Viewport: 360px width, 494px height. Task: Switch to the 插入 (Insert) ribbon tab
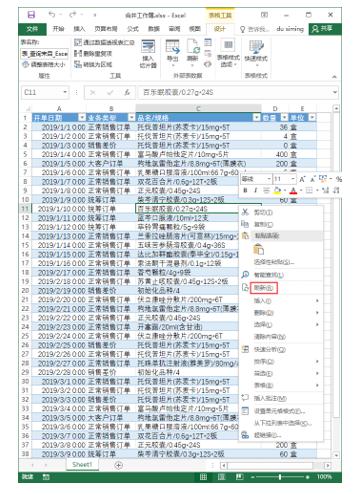click(79, 29)
